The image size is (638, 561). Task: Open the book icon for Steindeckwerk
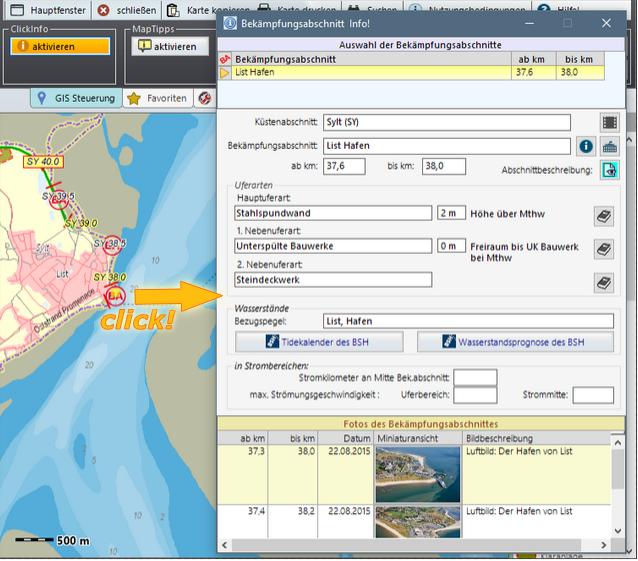604,283
